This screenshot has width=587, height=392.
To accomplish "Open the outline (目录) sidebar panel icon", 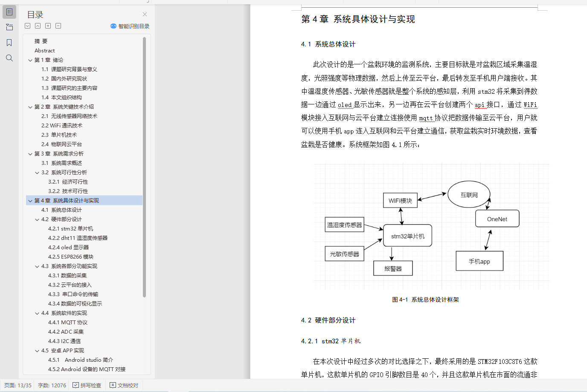I will (x=9, y=12).
